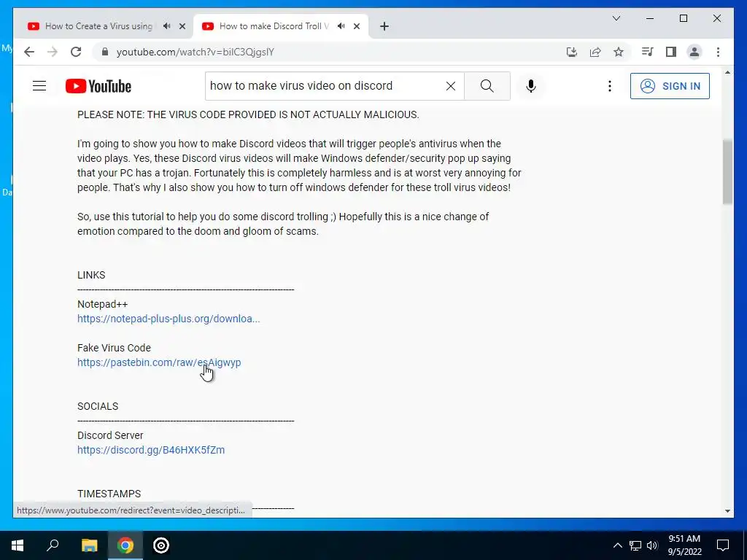Viewport: 747px width, 560px height.
Task: Click the 'Discord Server' label
Action: coord(110,435)
